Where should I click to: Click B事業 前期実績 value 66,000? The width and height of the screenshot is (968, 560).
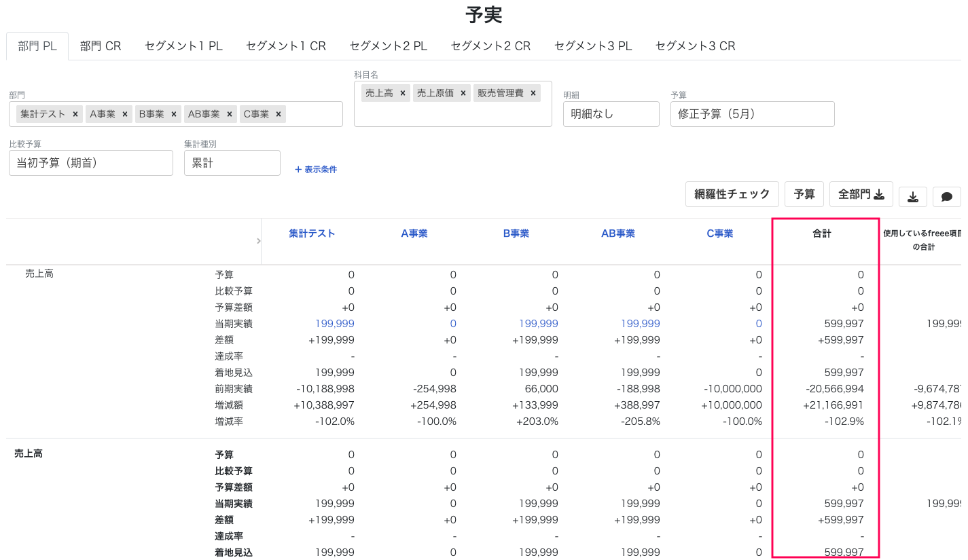[x=541, y=389]
